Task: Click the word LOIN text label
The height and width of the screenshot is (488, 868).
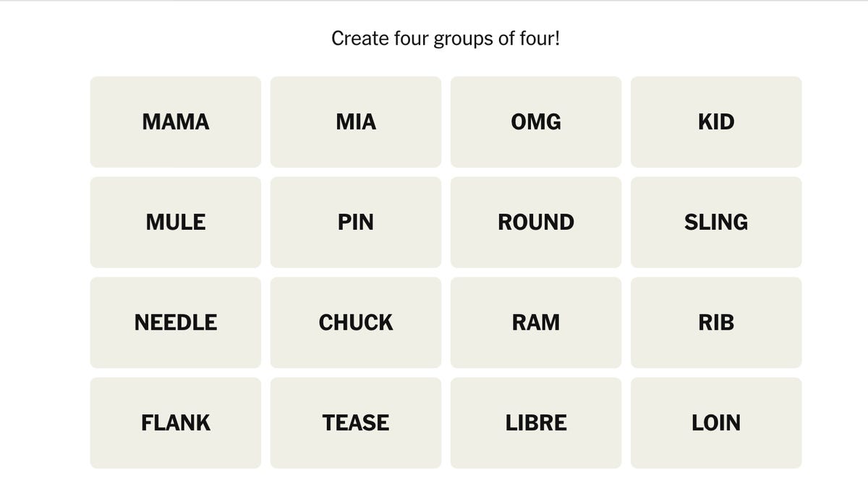Action: (x=716, y=423)
